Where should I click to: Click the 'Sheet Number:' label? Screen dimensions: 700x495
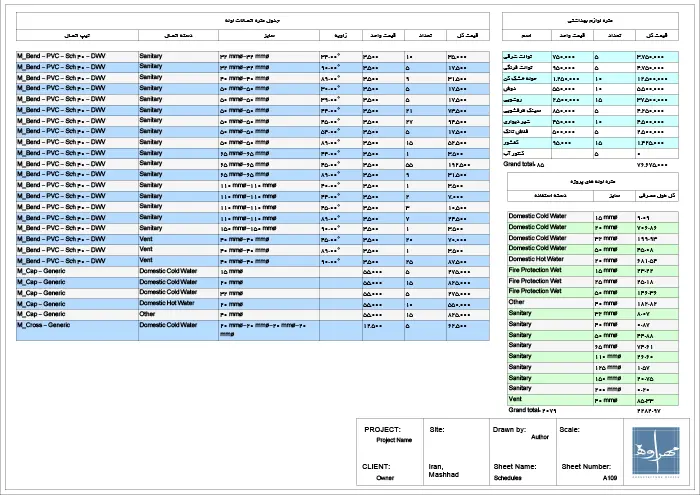(586, 467)
